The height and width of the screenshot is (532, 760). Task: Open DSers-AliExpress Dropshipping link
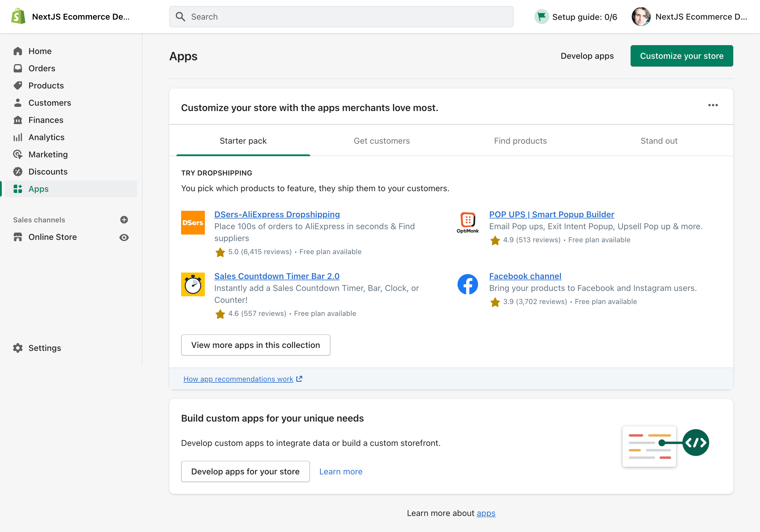tap(277, 214)
